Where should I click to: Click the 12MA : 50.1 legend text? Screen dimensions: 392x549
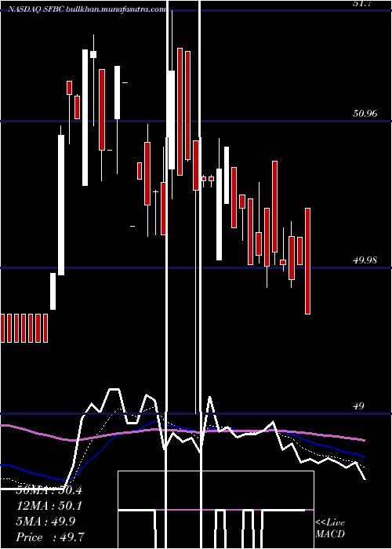pos(49,506)
